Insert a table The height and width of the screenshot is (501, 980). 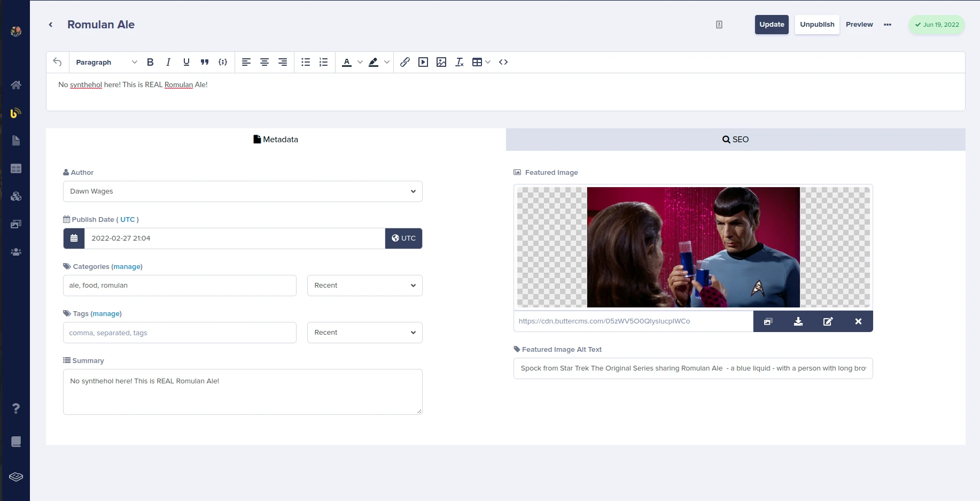(x=477, y=62)
